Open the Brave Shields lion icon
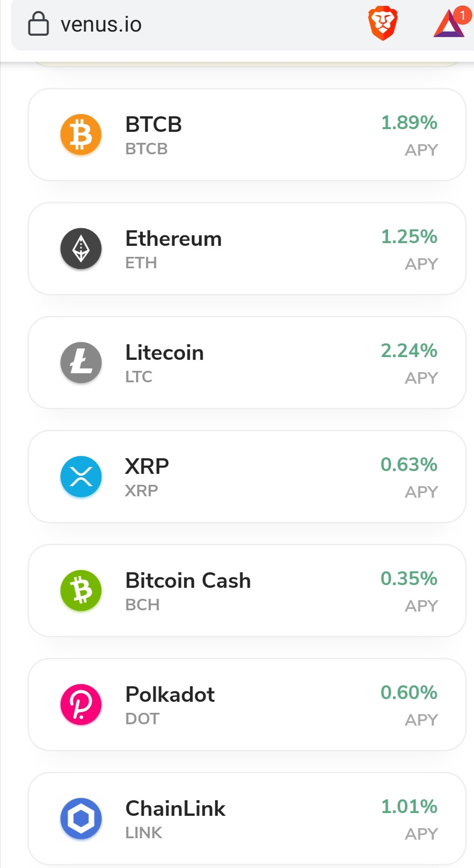 [x=383, y=23]
